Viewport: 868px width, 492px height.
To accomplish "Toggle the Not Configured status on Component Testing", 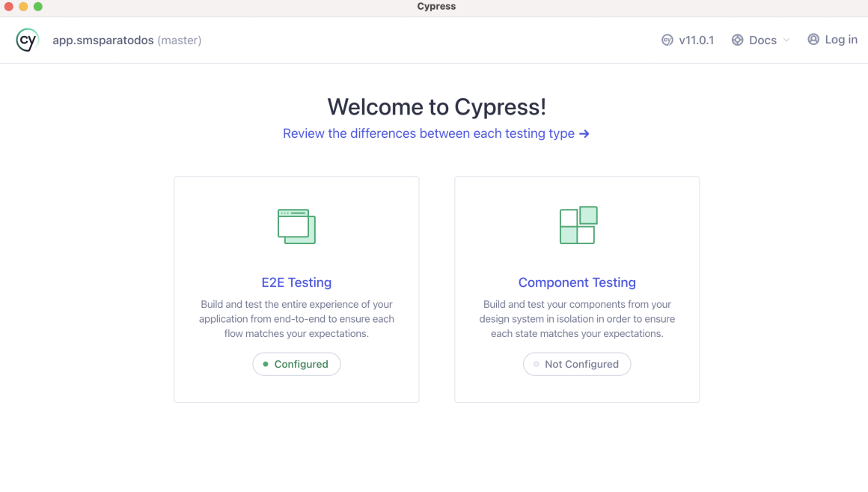I will click(577, 363).
